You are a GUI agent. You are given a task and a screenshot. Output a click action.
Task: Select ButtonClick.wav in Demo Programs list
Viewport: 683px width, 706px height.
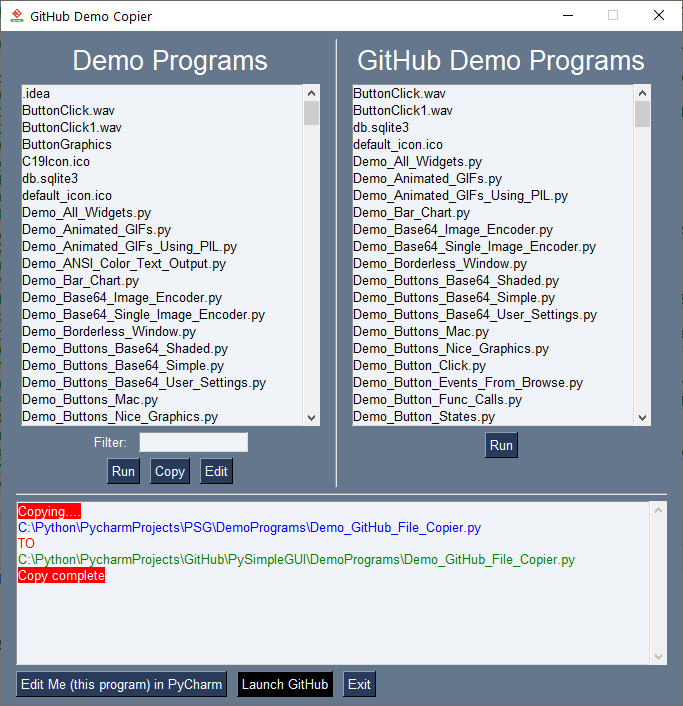coord(163,111)
